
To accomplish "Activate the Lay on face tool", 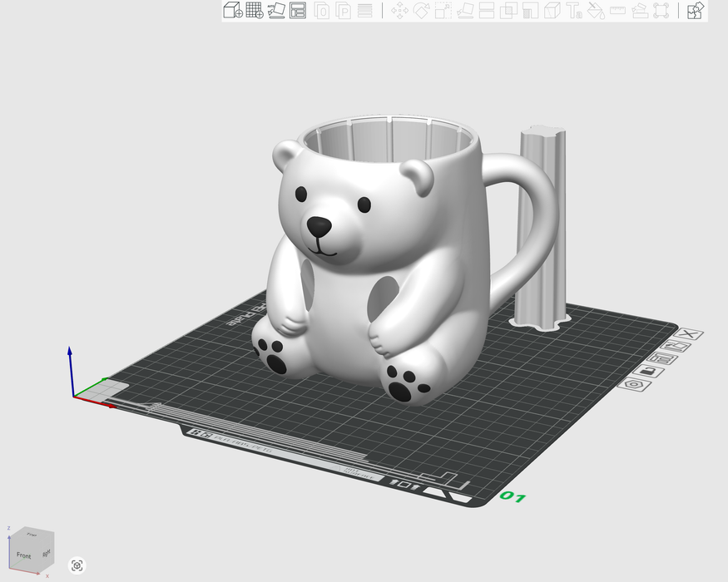I will [x=465, y=11].
